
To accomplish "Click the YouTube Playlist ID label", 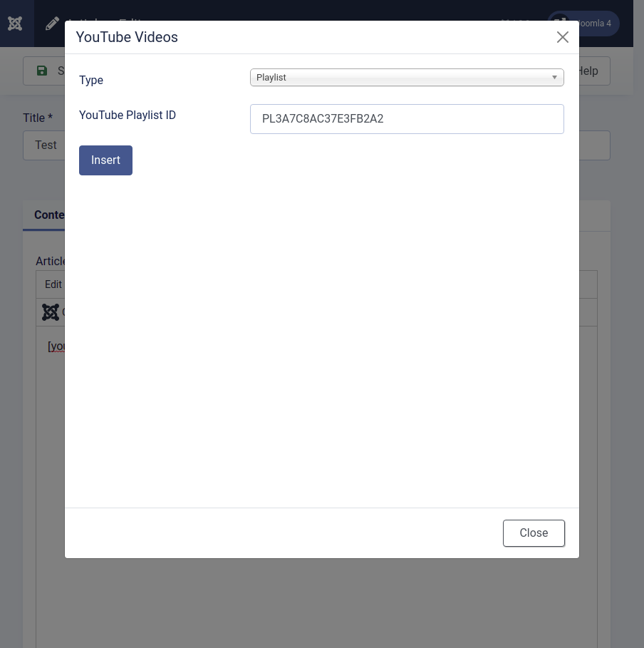I will click(128, 115).
